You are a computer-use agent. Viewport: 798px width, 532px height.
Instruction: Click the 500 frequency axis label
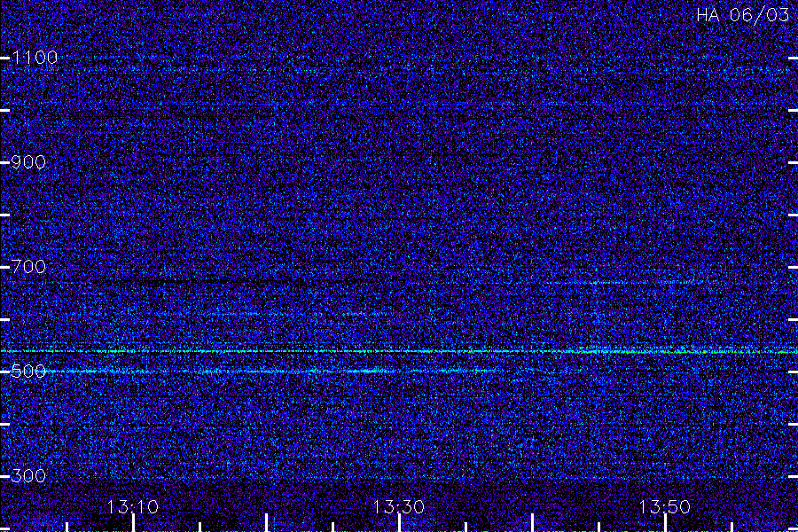click(28, 372)
